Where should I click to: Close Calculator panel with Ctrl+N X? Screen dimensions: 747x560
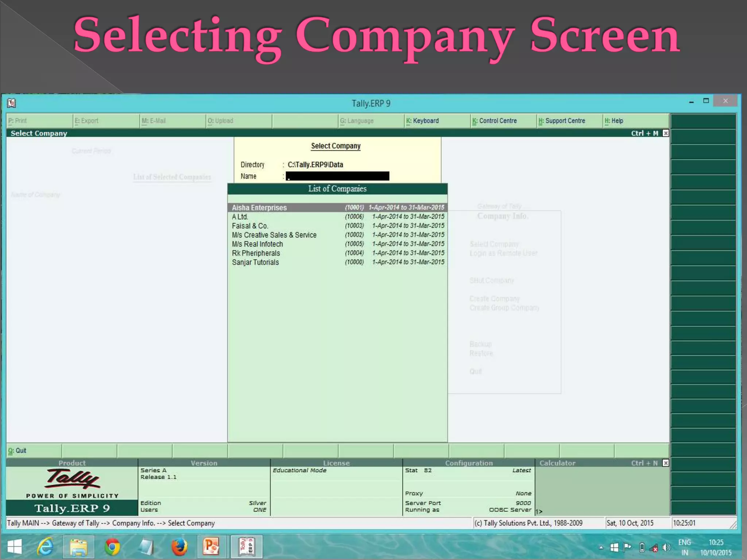[666, 463]
